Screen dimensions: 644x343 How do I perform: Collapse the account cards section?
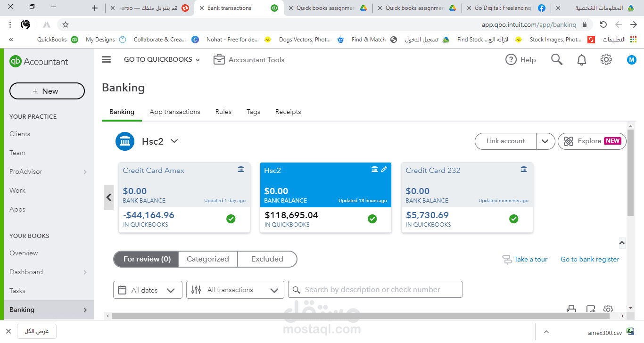pos(622,243)
